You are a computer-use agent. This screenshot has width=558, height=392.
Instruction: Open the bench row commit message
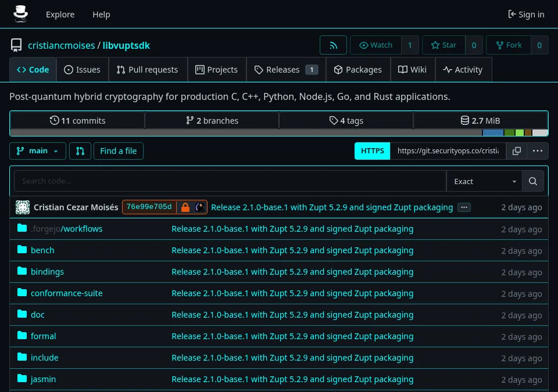tap(292, 250)
